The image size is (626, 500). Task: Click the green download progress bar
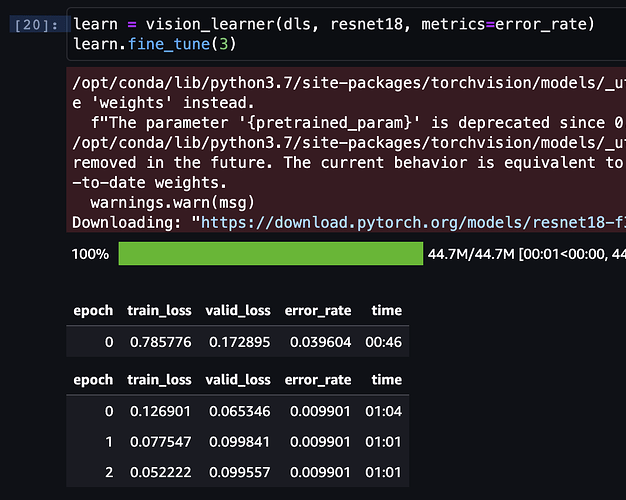pos(270,254)
